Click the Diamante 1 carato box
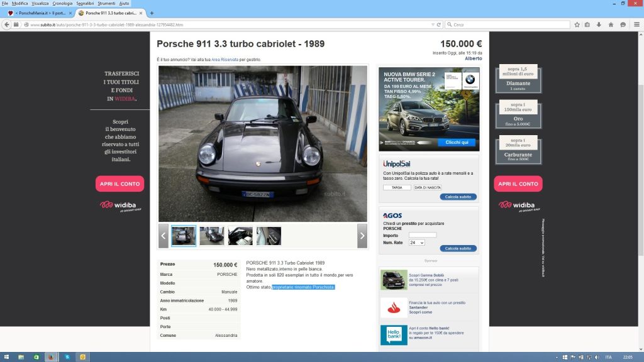 [518, 79]
